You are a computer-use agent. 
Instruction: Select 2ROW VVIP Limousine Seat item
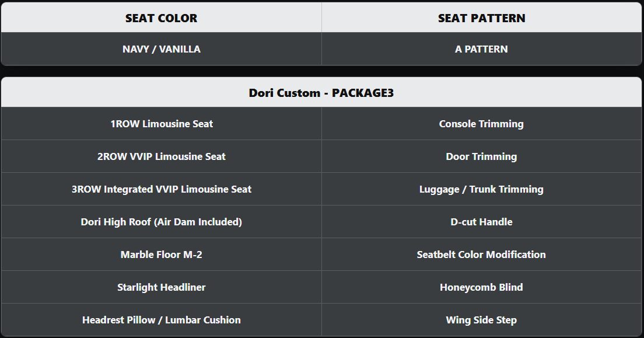(x=161, y=156)
